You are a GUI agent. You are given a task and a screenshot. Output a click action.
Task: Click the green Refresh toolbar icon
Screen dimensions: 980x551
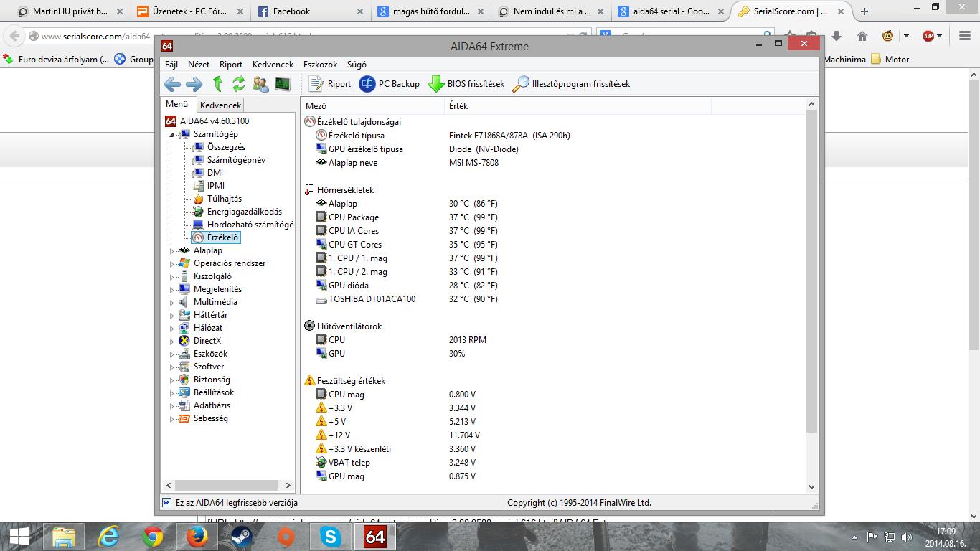click(238, 84)
